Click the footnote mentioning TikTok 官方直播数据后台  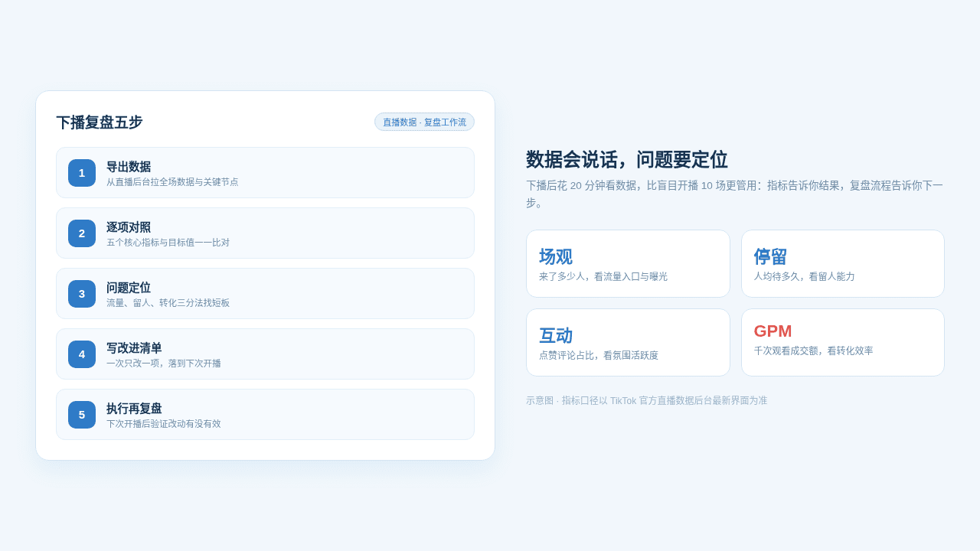click(646, 400)
